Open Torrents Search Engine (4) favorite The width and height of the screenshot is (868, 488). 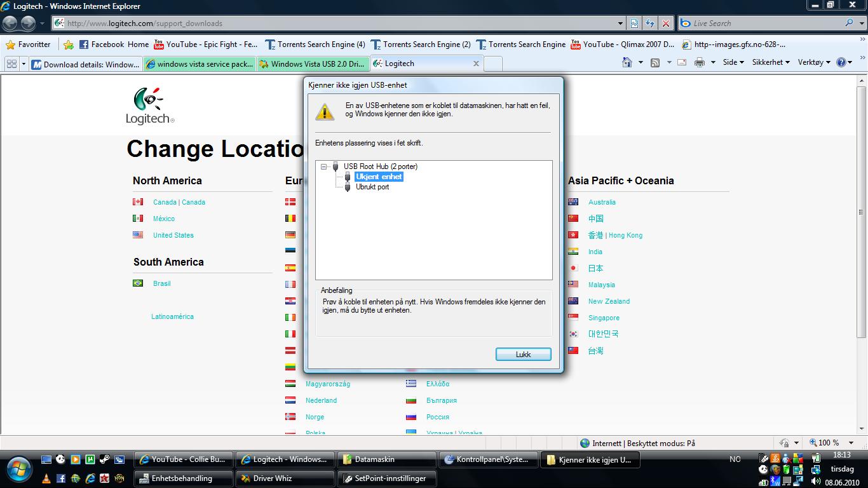(315, 44)
